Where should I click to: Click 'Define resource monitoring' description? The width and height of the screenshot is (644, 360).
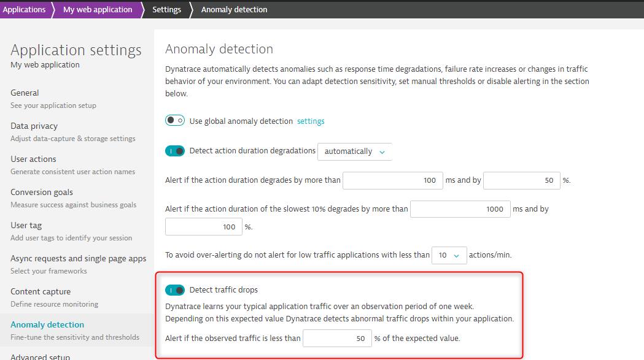54,304
